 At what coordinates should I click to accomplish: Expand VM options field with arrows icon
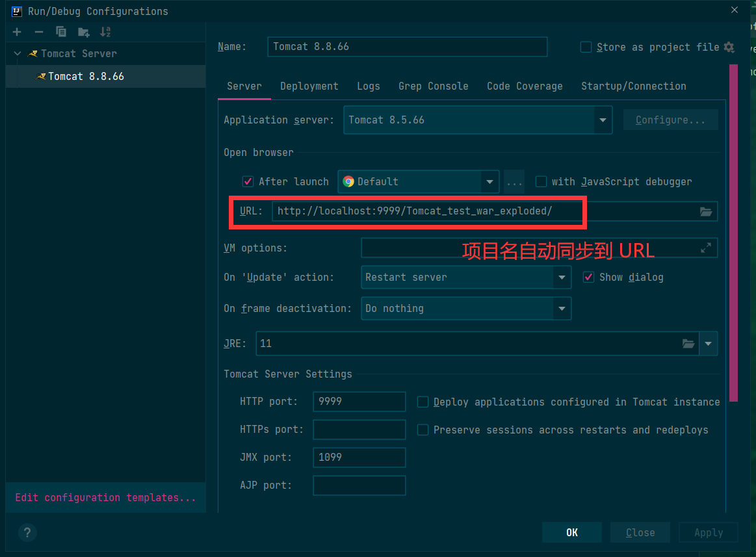pyautogui.click(x=706, y=248)
